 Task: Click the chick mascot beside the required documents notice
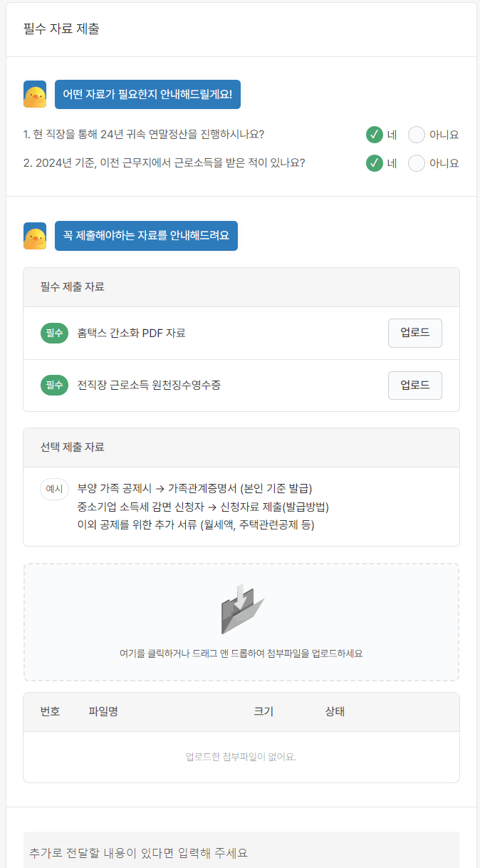click(33, 236)
